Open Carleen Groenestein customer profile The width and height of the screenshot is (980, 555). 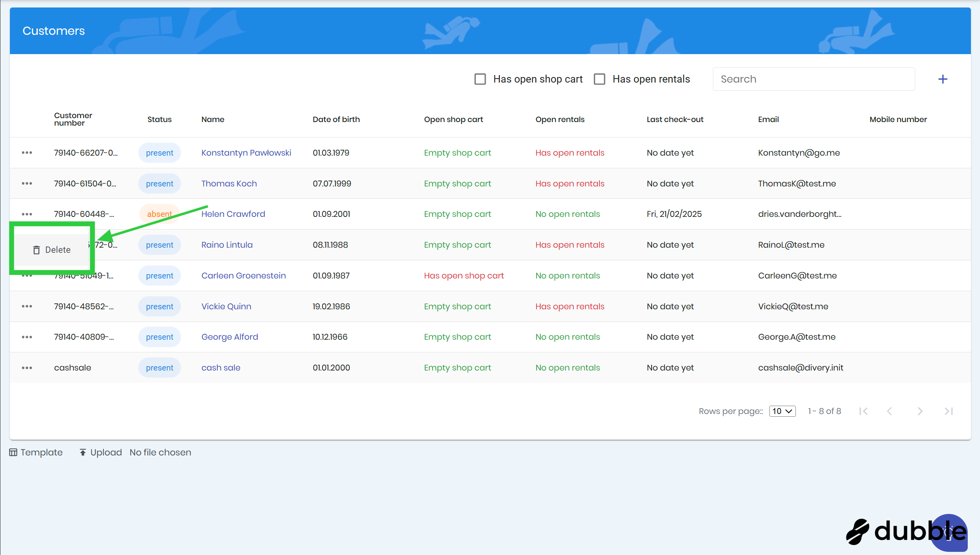point(243,276)
